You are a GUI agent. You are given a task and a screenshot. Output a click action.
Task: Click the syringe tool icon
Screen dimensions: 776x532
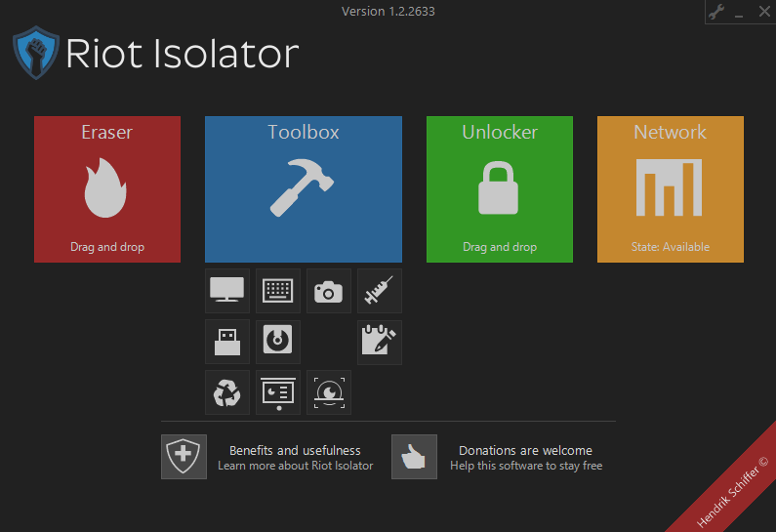(380, 291)
